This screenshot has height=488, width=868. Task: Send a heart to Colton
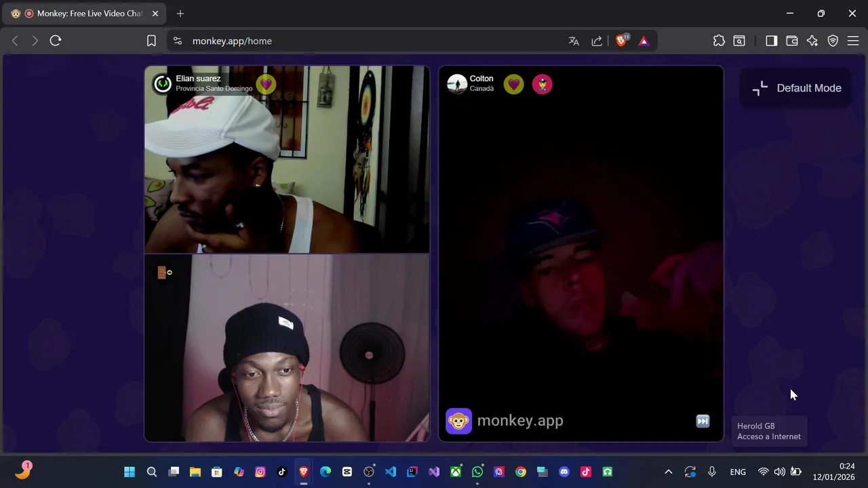pyautogui.click(x=513, y=84)
